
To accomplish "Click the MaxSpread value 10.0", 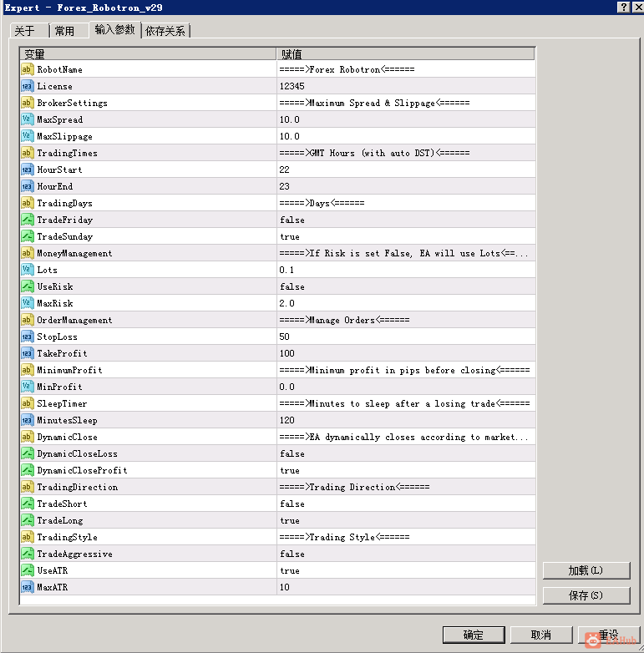I will click(x=290, y=119).
